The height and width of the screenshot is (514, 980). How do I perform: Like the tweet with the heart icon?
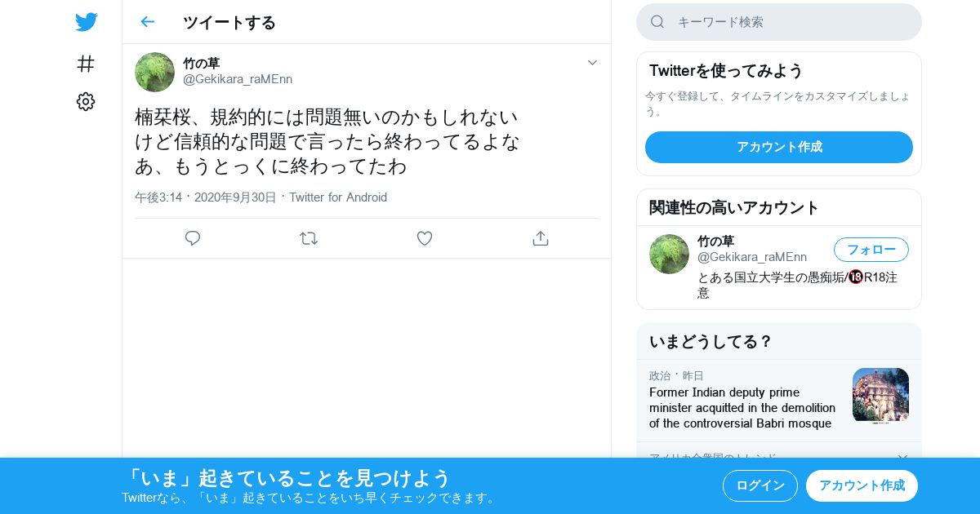[425, 238]
